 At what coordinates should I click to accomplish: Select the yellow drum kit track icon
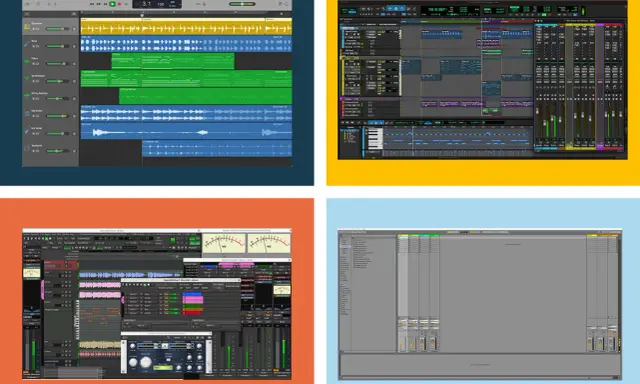coord(27,27)
